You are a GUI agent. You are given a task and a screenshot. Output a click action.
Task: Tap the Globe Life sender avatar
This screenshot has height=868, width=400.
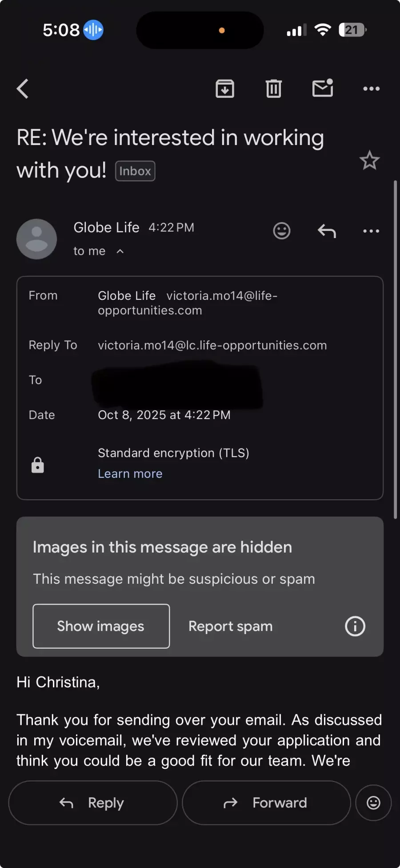coord(36,239)
